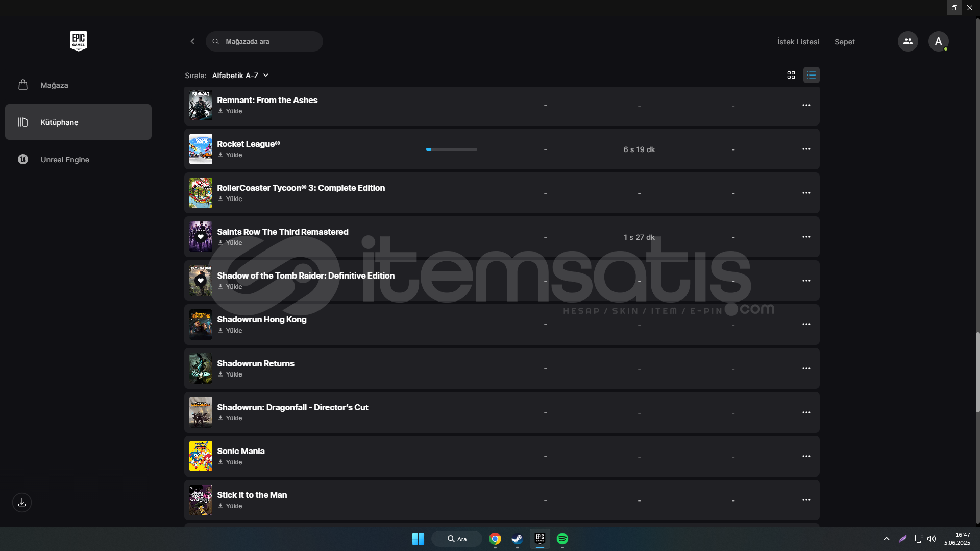Open the Unreal Engine section

pos(78,159)
